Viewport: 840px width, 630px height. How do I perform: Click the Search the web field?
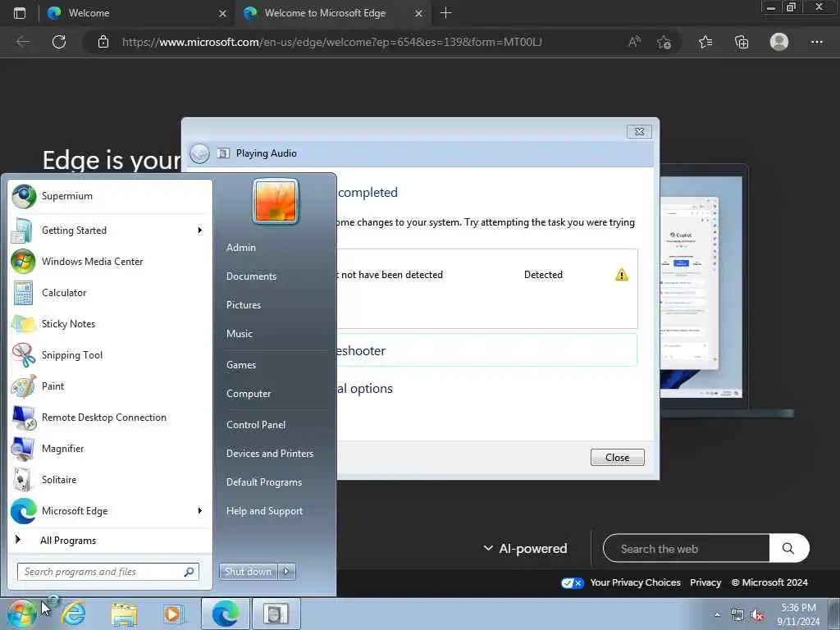(x=687, y=549)
